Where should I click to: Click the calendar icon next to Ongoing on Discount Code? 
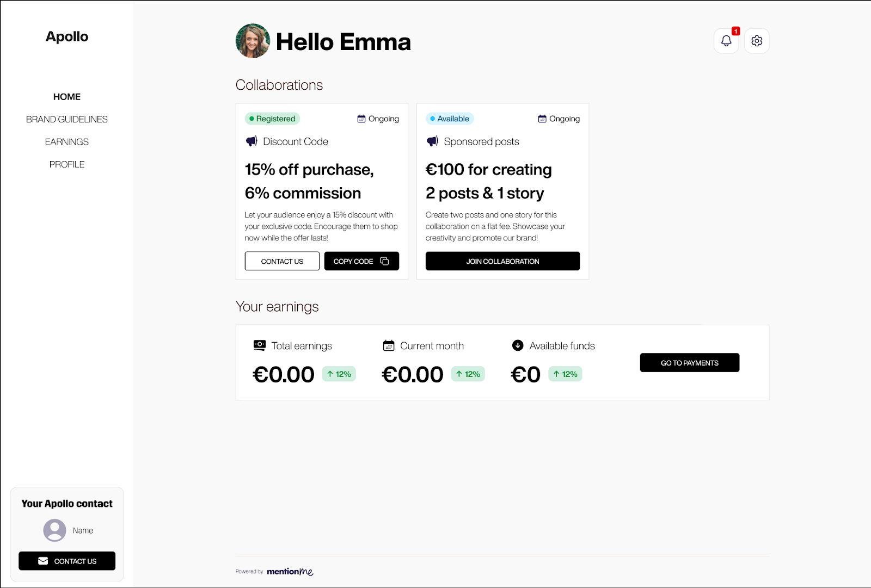tap(361, 119)
